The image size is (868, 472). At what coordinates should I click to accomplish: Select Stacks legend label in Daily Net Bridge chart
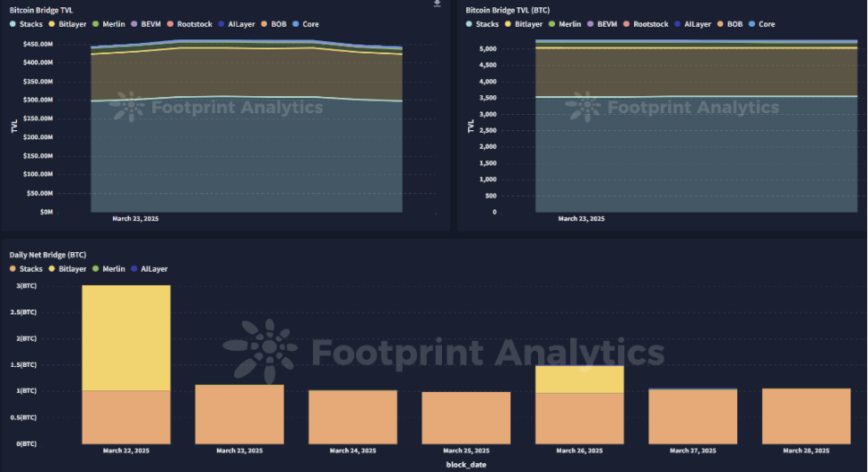coord(31,269)
